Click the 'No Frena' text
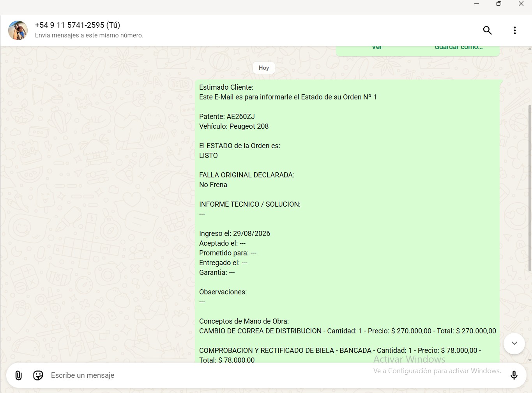The height and width of the screenshot is (393, 532). [213, 185]
